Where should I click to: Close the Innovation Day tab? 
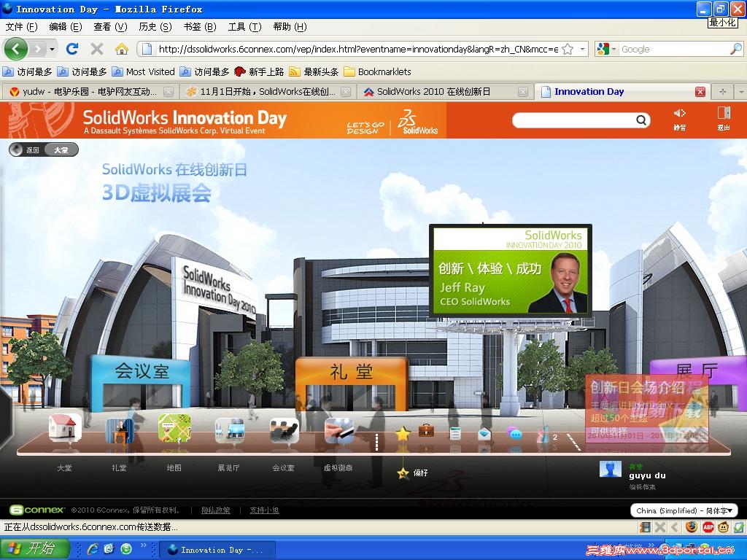[700, 92]
